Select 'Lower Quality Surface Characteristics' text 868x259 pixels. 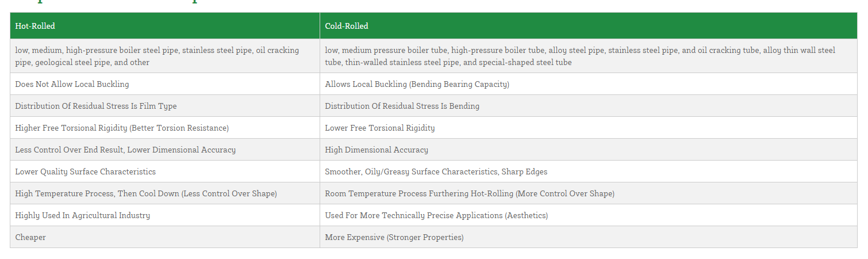[85, 172]
